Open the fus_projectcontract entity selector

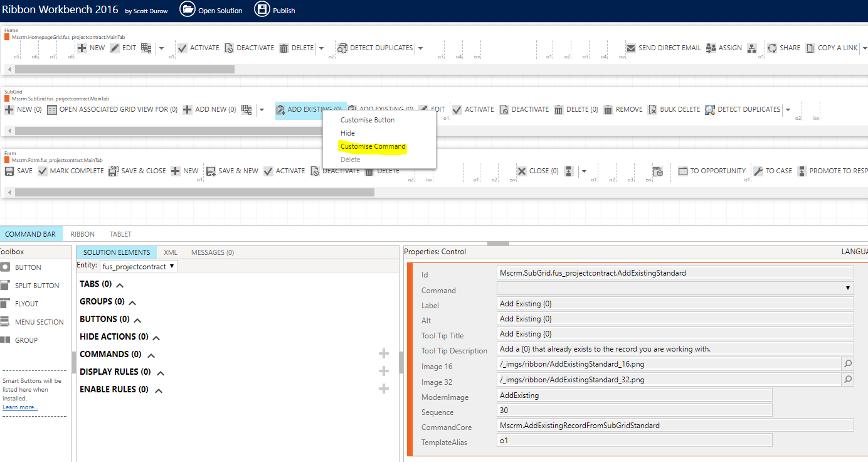coord(138,266)
